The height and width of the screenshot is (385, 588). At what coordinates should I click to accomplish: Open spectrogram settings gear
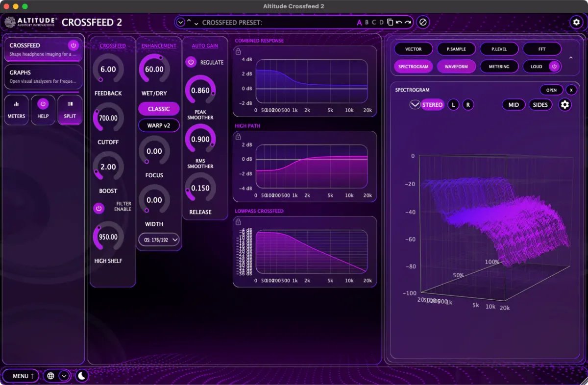pyautogui.click(x=565, y=104)
